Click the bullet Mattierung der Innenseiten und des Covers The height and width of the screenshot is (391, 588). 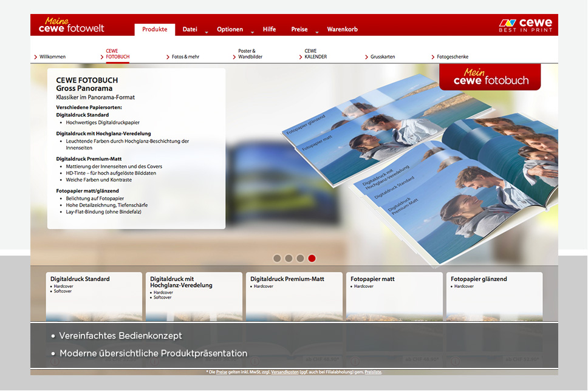click(114, 166)
